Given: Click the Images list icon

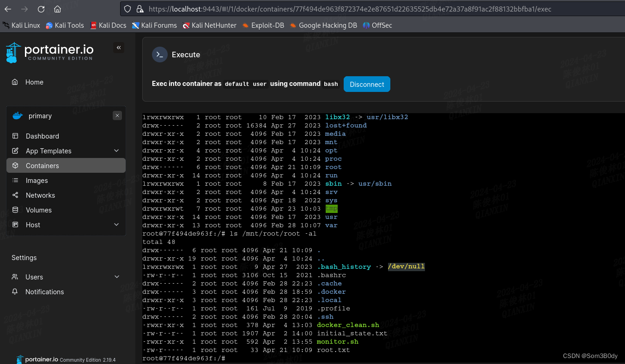Looking at the screenshot, I should tap(15, 181).
